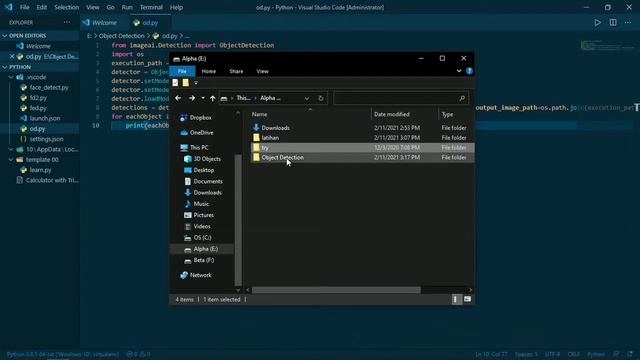Open the Customize Quick Access Toolbar dropdown

point(196,83)
